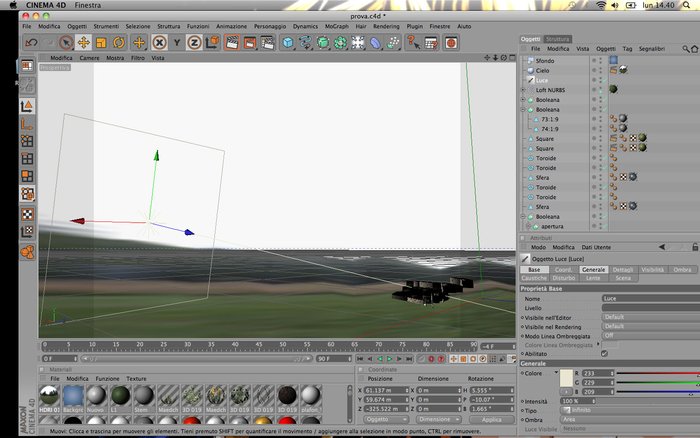Select the HDRI 01 material thumbnail
Image resolution: width=700 pixels, height=438 pixels.
(49, 399)
